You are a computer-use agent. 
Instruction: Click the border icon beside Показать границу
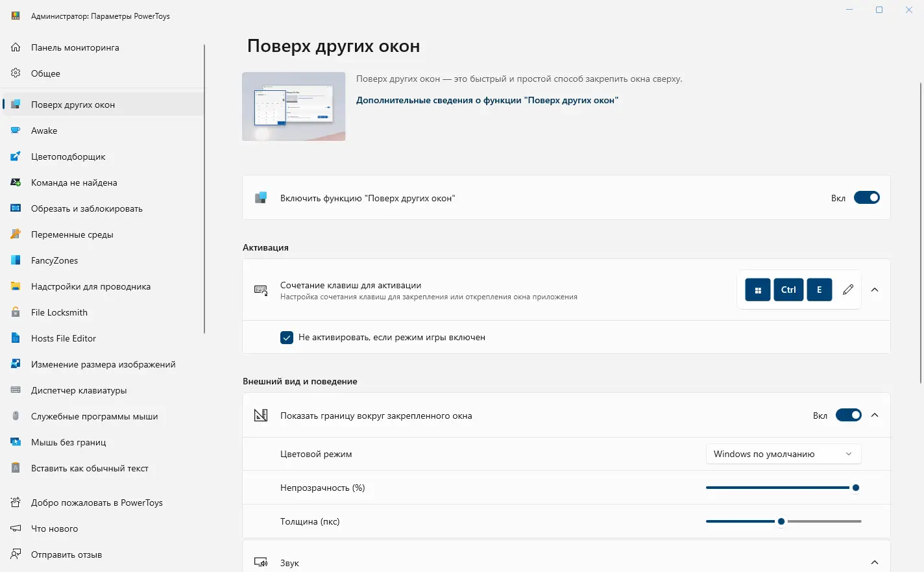click(x=261, y=416)
